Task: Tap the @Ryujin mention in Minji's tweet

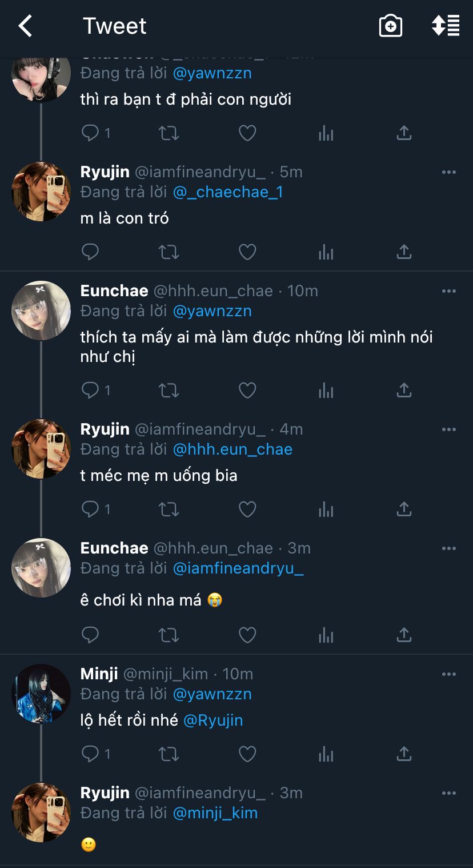Action: pyautogui.click(x=213, y=720)
